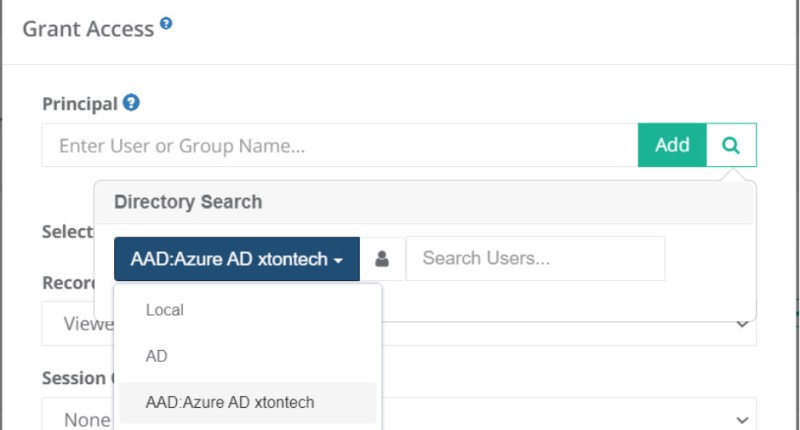
Task: Click the Grant Access help icon
Action: pyautogui.click(x=166, y=23)
